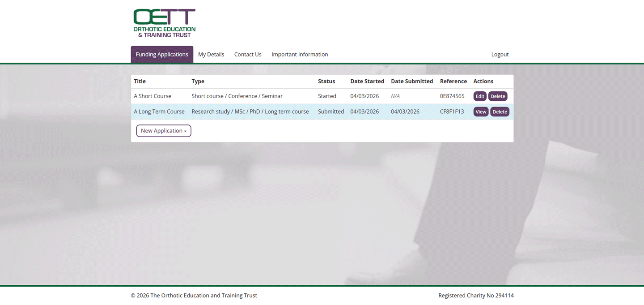Select the Funding Applications tab
Screen dimensions: 644x305
(162, 54)
